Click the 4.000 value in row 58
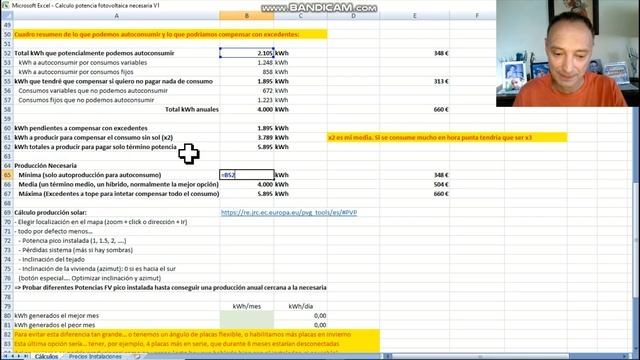The width and height of the screenshot is (640, 360). point(247,109)
